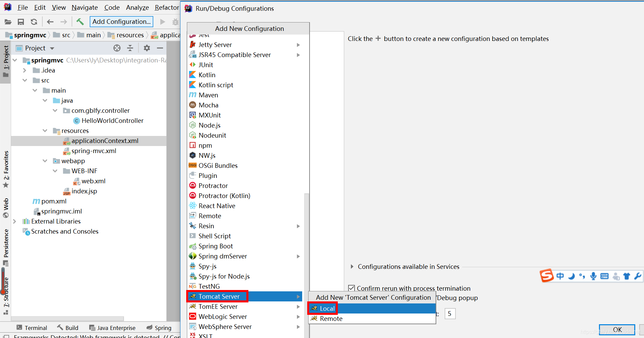Click the Save All toolbar icon
This screenshot has height=338, width=644.
(21, 22)
